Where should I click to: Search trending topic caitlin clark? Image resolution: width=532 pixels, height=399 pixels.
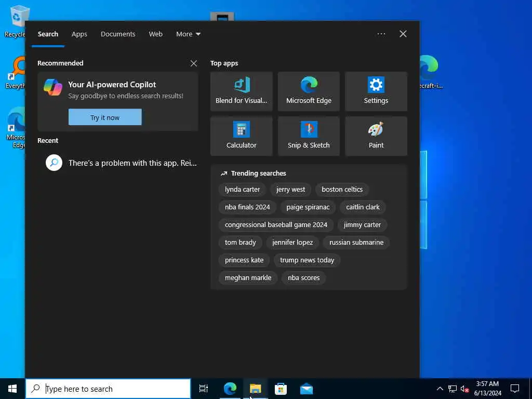(x=363, y=207)
